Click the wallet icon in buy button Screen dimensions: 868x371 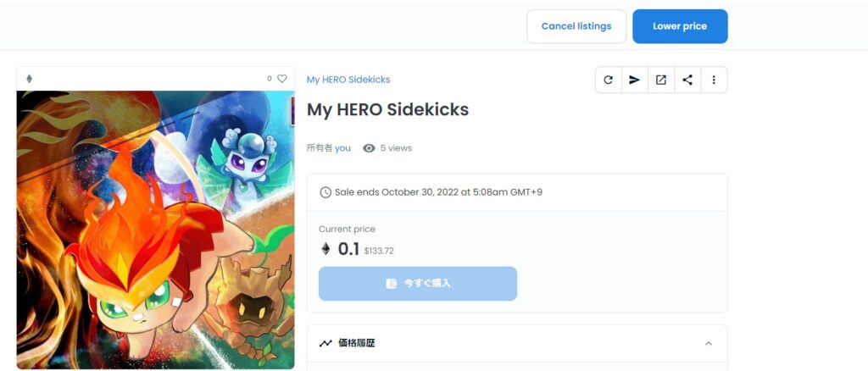click(x=391, y=284)
